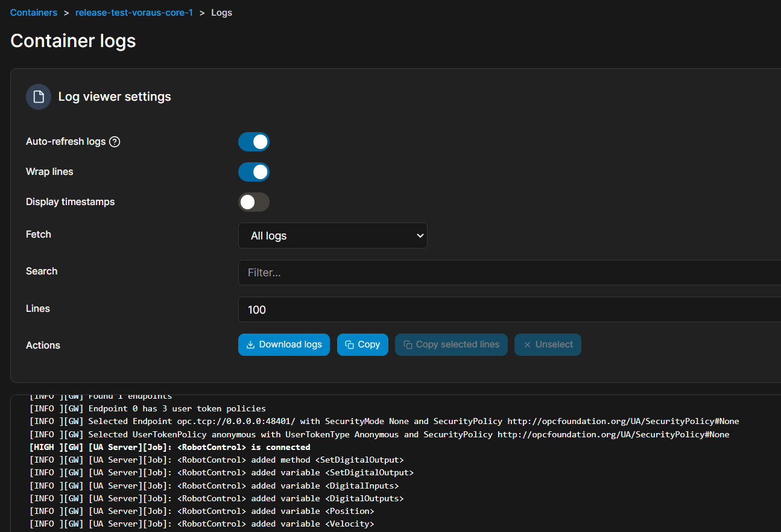Click the copy icon in Copy button
The image size is (781, 532).
pos(349,345)
